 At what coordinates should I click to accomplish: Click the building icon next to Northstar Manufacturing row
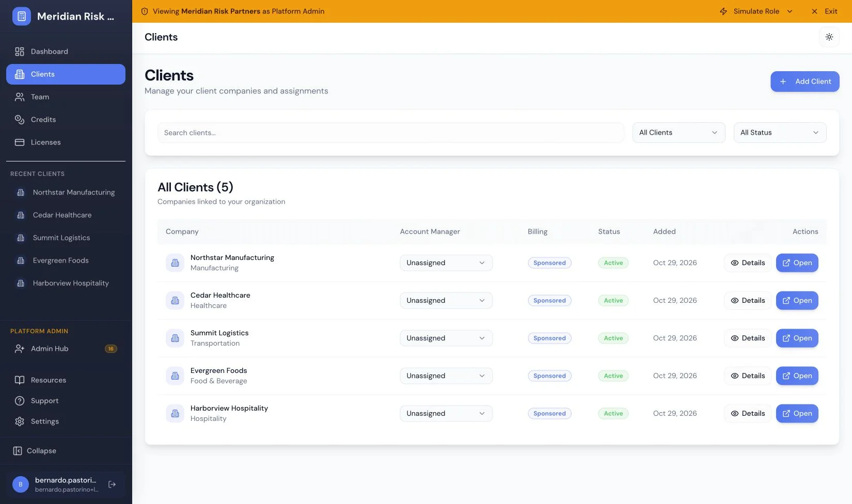pyautogui.click(x=175, y=263)
